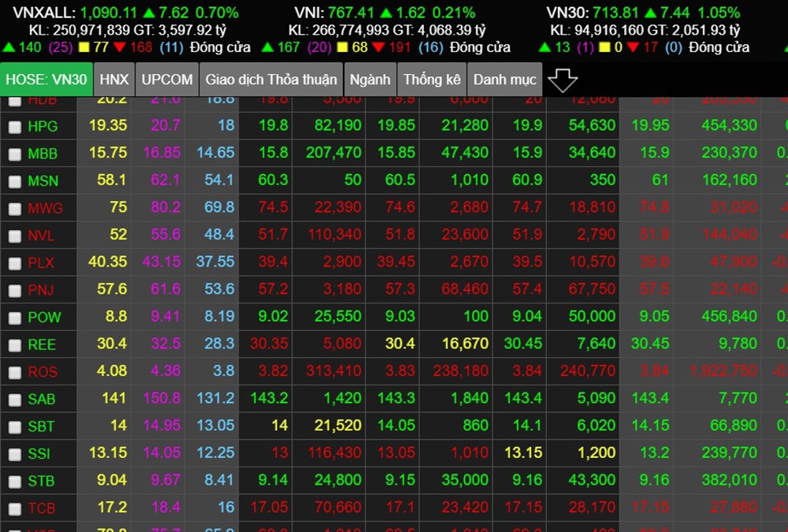
Task: Select REE yellow volume 16,670
Action: click(x=466, y=344)
